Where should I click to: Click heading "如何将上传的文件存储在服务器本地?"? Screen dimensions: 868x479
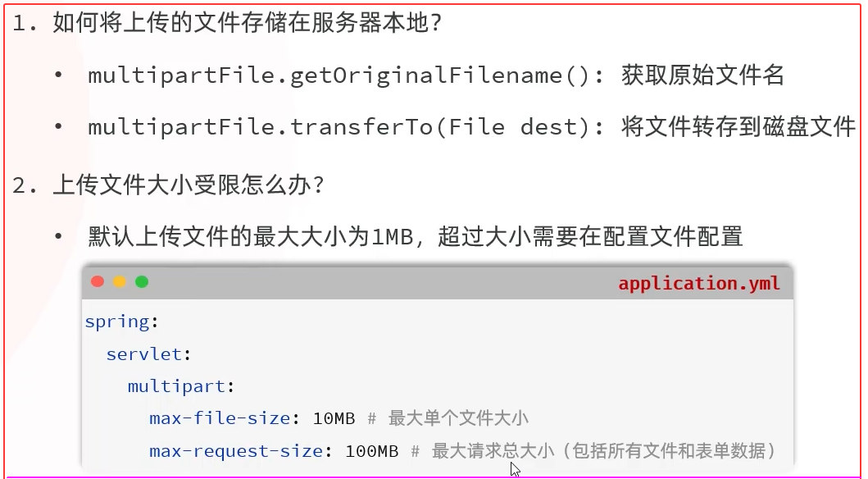tap(248, 24)
